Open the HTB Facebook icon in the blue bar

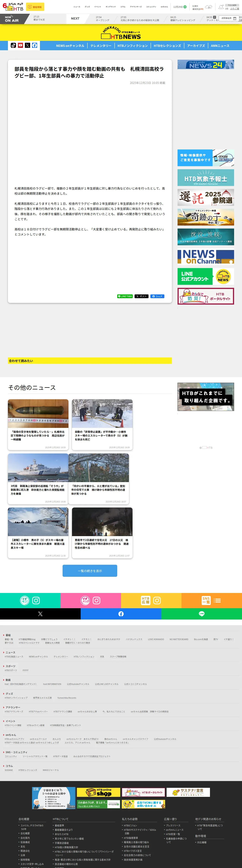tap(35, 45)
